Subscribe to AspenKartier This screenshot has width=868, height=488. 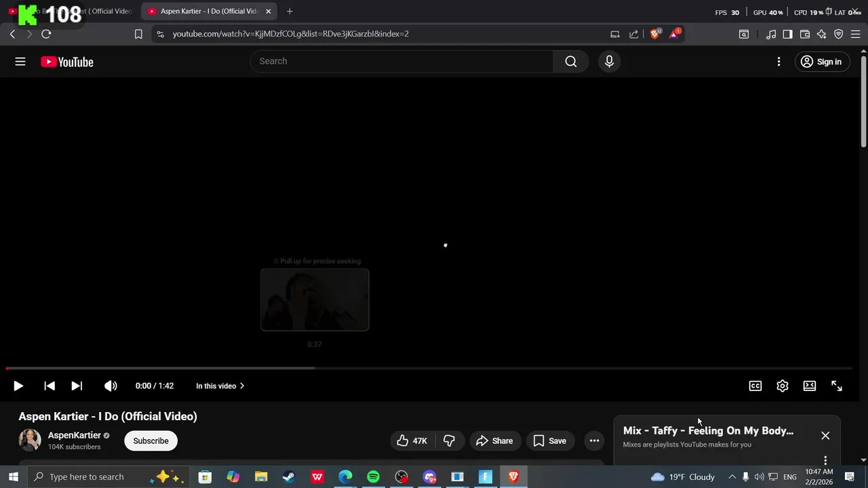151,441
